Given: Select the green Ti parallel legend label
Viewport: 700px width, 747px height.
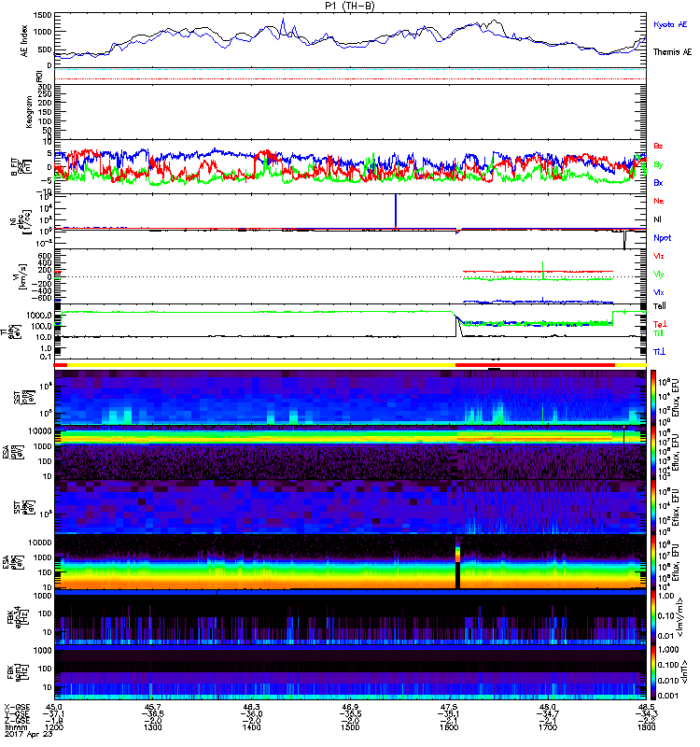Looking at the screenshot, I should click(658, 333).
